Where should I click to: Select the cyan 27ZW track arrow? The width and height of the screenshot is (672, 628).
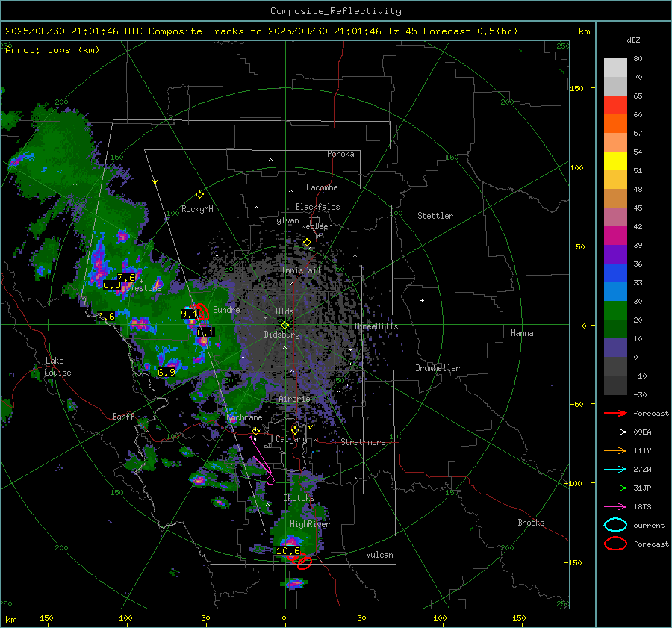tap(615, 470)
